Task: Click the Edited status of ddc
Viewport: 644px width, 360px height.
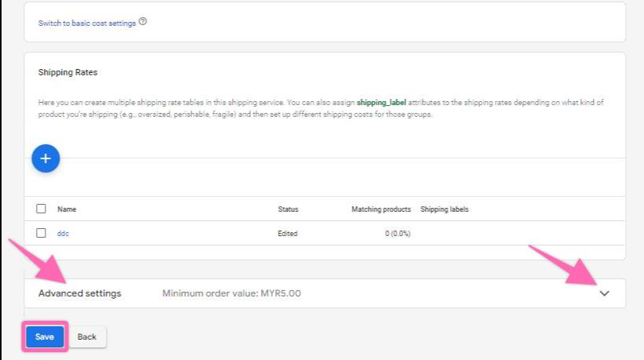Action: [288, 234]
